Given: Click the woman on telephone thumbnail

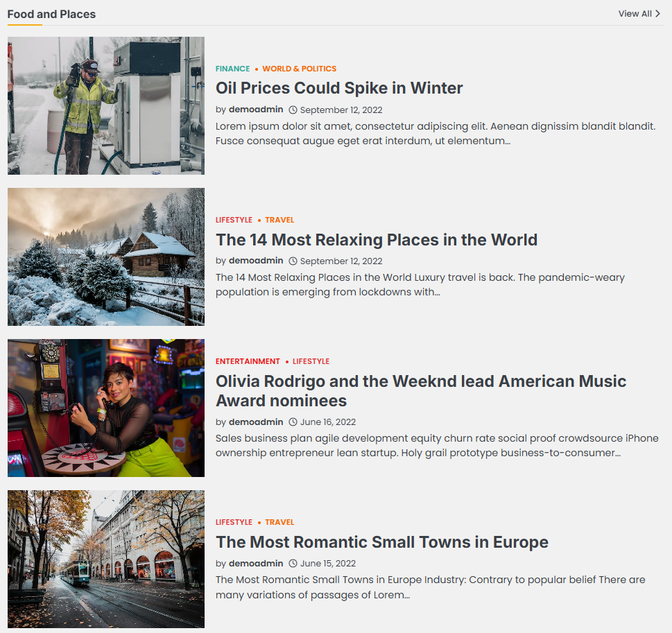Looking at the screenshot, I should [x=106, y=408].
